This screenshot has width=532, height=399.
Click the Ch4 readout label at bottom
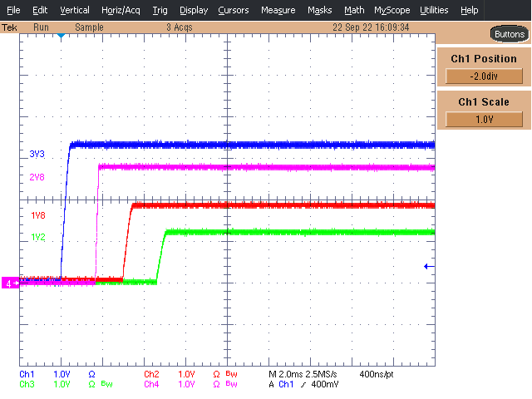pos(151,384)
